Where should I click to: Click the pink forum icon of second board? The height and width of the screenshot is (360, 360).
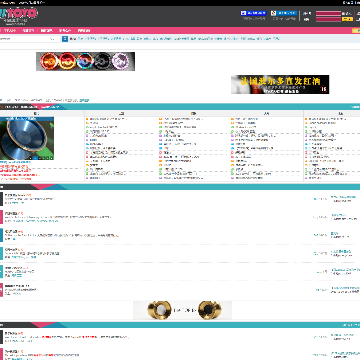pos(1,217)
